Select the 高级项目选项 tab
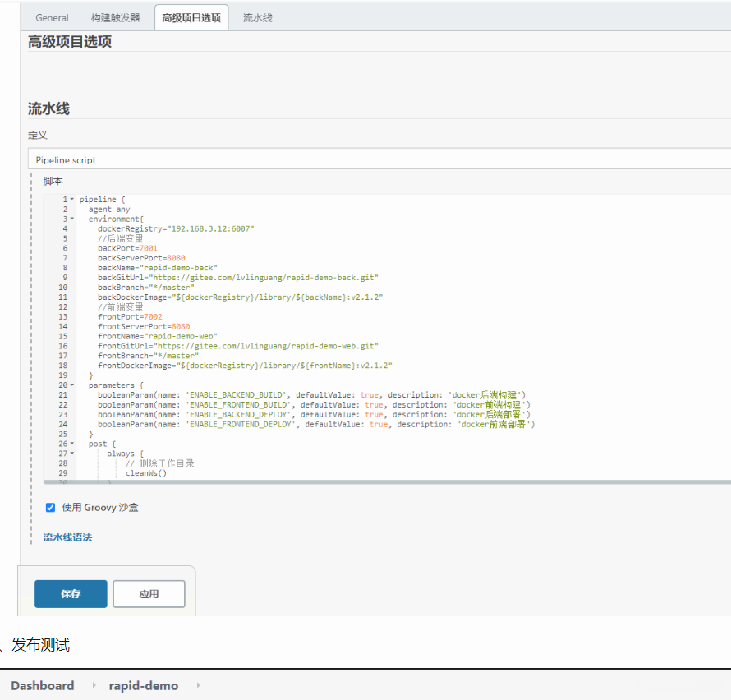731x700 pixels. point(191,18)
